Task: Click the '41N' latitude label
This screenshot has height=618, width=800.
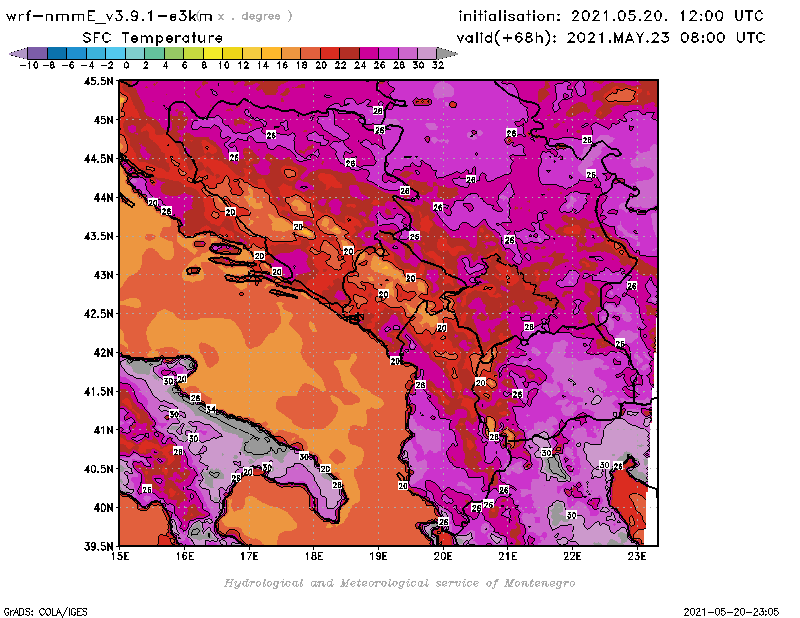Action: click(103, 430)
